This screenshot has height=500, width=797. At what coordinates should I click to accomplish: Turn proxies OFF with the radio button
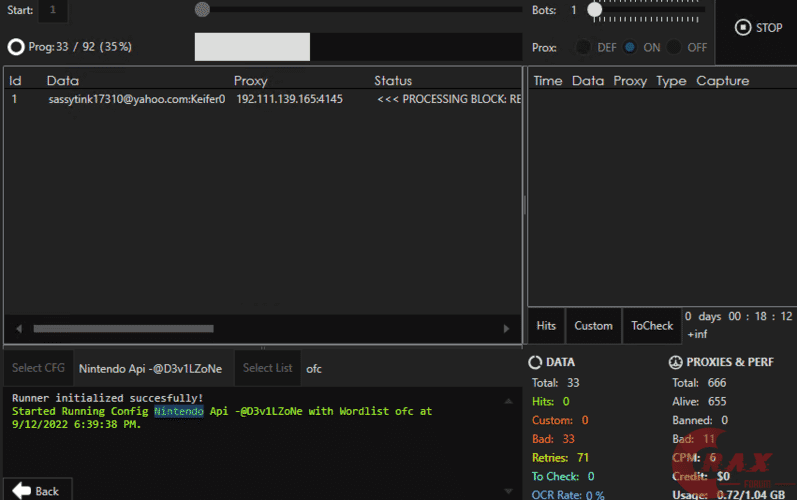click(675, 47)
